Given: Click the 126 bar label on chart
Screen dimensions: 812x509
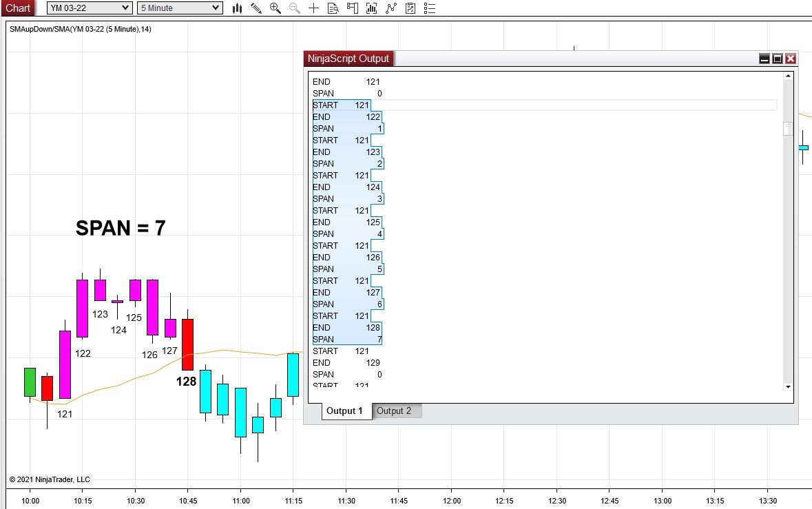Looking at the screenshot, I should [x=149, y=355].
